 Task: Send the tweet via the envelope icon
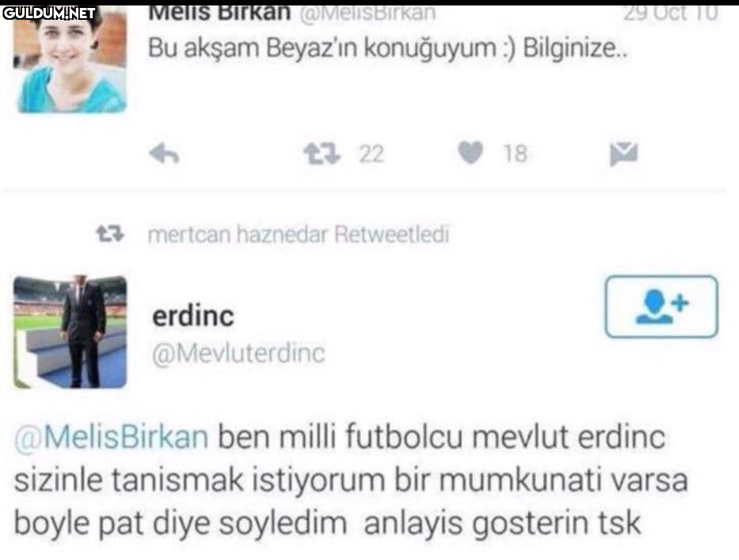[x=623, y=154]
